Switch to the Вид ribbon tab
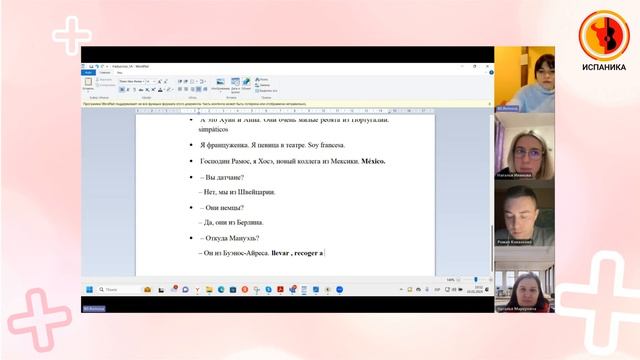This screenshot has width=640, height=360. click(120, 73)
